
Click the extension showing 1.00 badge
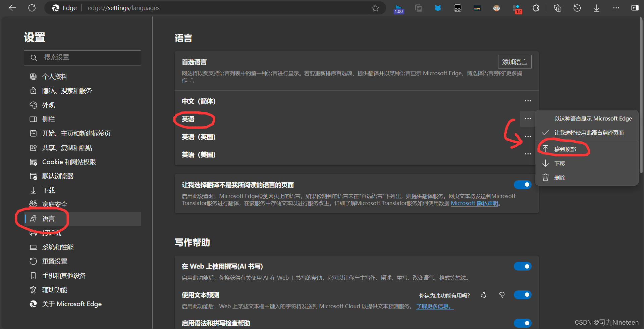pos(399,9)
